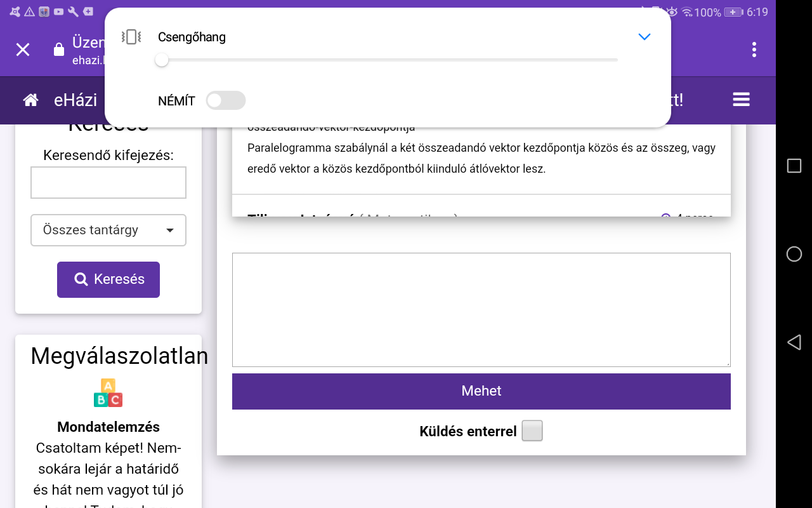Tap the ABC blocks Mondatelemzés icon
812x508 pixels.
point(108,393)
